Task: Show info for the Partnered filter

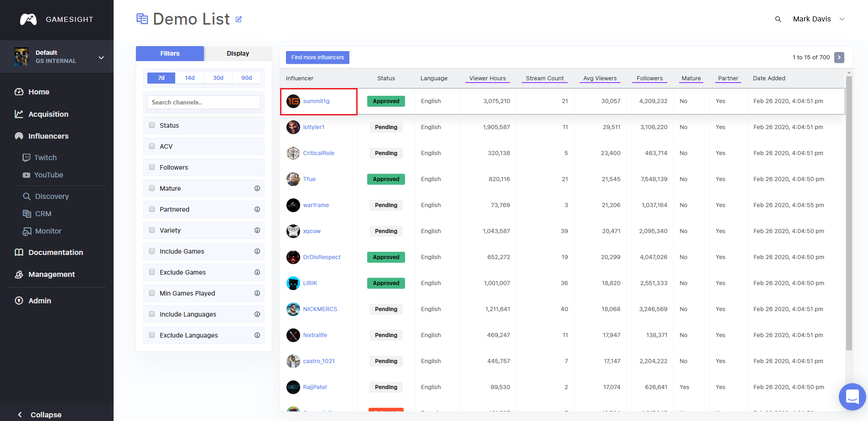Action: (257, 209)
